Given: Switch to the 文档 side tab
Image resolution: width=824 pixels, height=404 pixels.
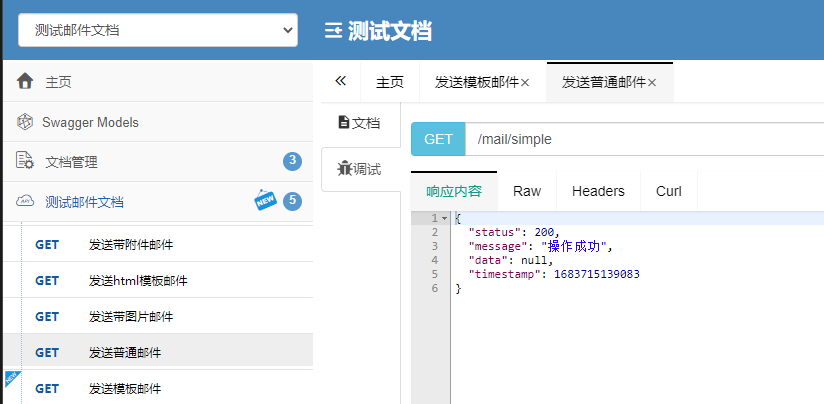Looking at the screenshot, I should pyautogui.click(x=360, y=123).
